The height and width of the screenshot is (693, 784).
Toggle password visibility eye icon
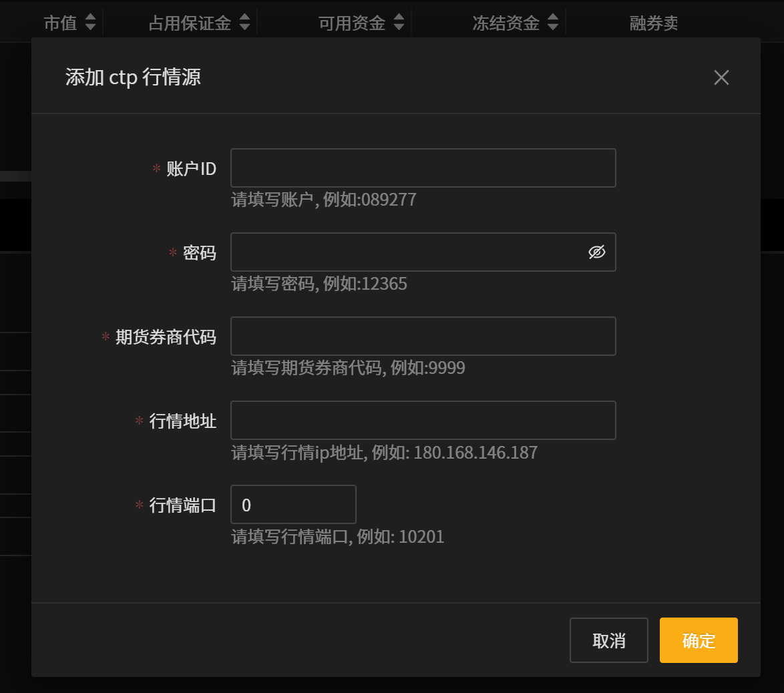pos(596,252)
